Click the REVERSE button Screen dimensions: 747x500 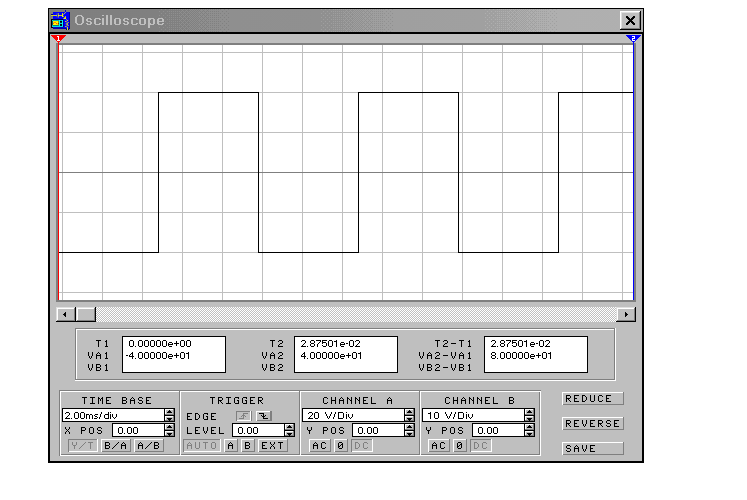point(593,423)
